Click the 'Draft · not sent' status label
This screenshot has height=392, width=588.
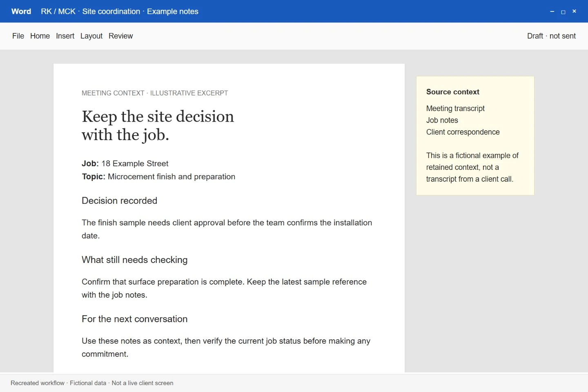coord(551,36)
